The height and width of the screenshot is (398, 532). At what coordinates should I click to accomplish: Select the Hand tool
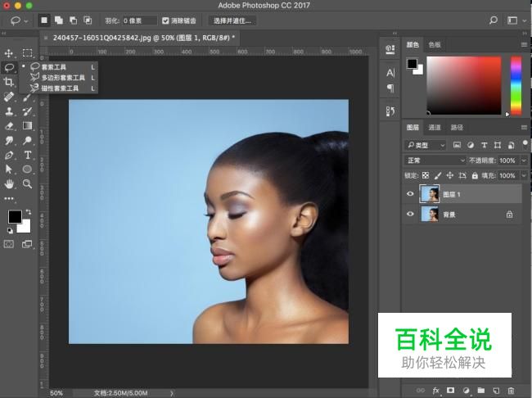click(9, 183)
